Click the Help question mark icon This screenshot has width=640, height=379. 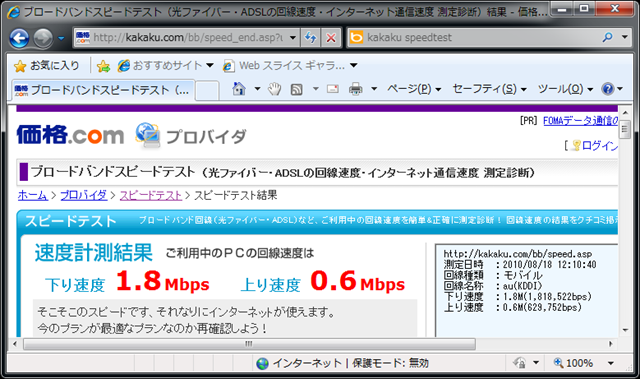pyautogui.click(x=608, y=89)
